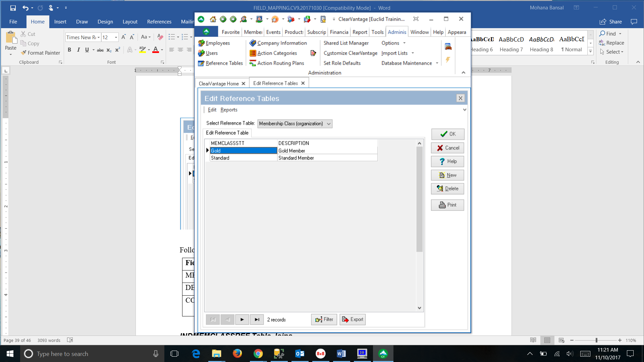Click the Delete record button
Image resolution: width=644 pixels, height=362 pixels.
(x=448, y=189)
